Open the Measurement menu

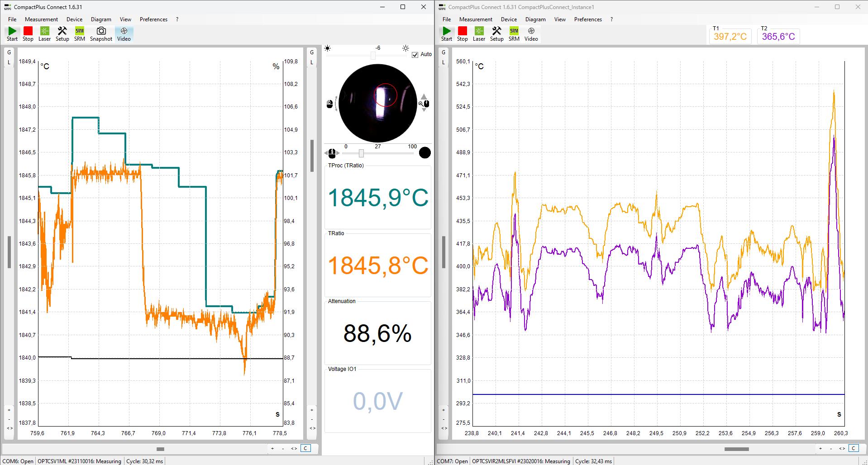pyautogui.click(x=42, y=19)
